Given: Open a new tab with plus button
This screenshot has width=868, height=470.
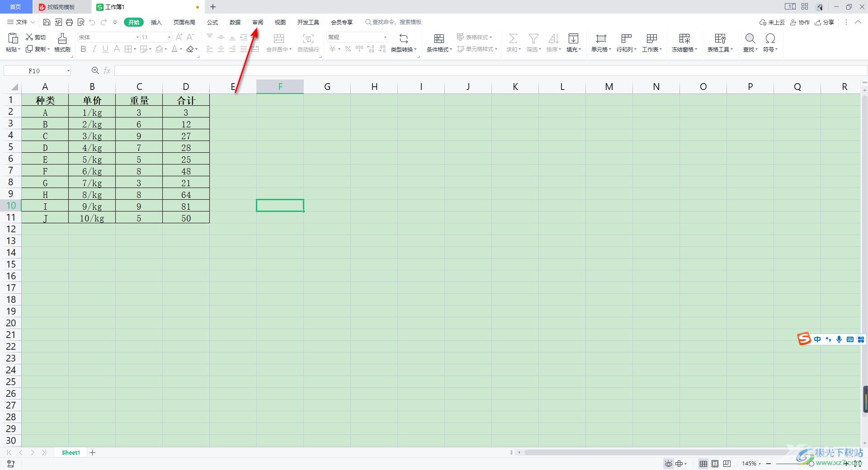Looking at the screenshot, I should [x=213, y=7].
